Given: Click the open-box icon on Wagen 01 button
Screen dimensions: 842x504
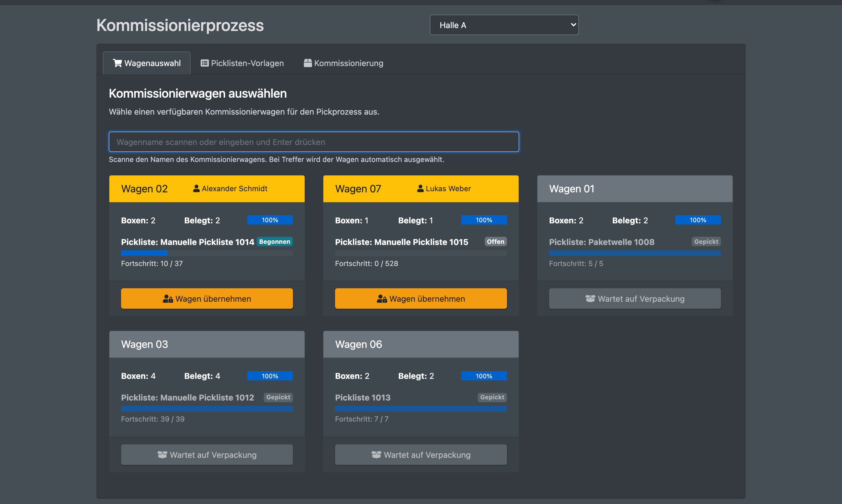Looking at the screenshot, I should click(590, 298).
